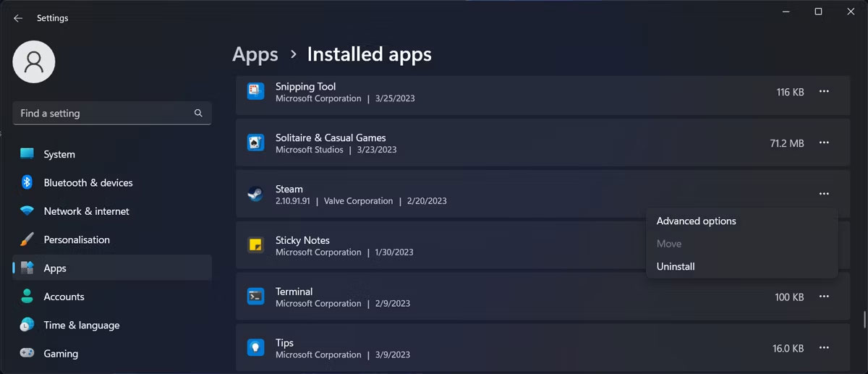Click the search magnifier icon
Viewport: 868px width, 374px height.
coord(198,114)
